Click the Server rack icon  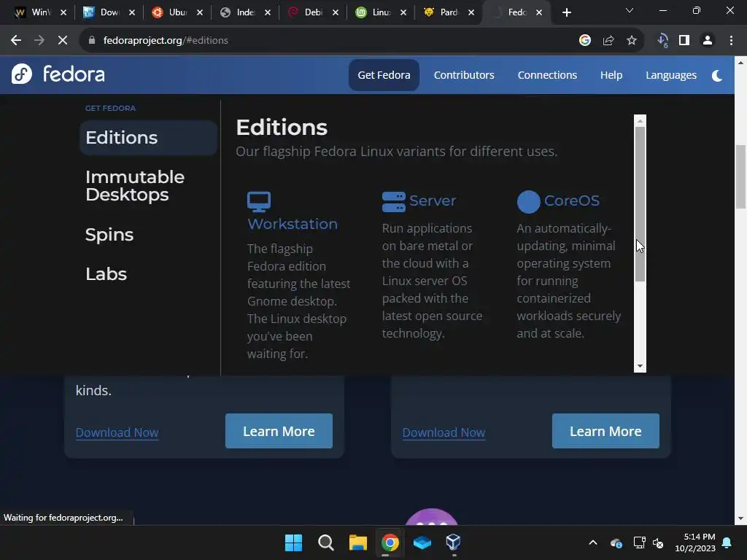(x=393, y=202)
